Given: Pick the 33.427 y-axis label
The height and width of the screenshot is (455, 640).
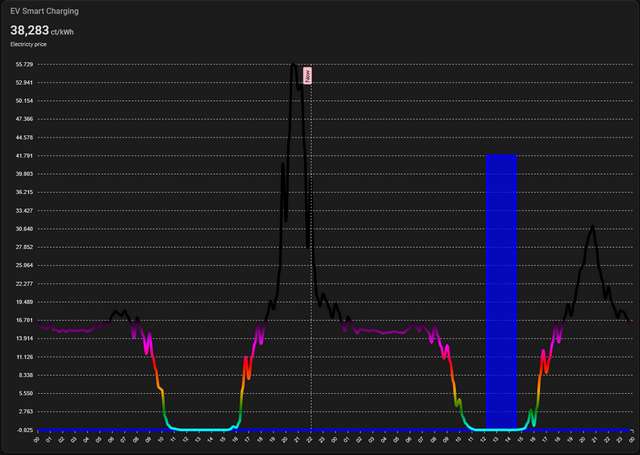Looking at the screenshot, I should coord(24,211).
